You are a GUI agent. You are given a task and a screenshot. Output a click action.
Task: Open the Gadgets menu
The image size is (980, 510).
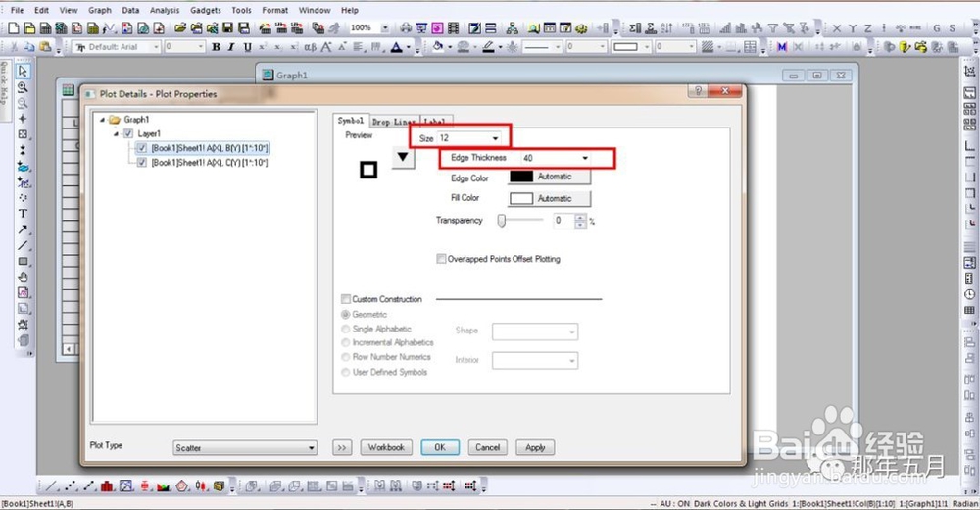click(x=206, y=10)
